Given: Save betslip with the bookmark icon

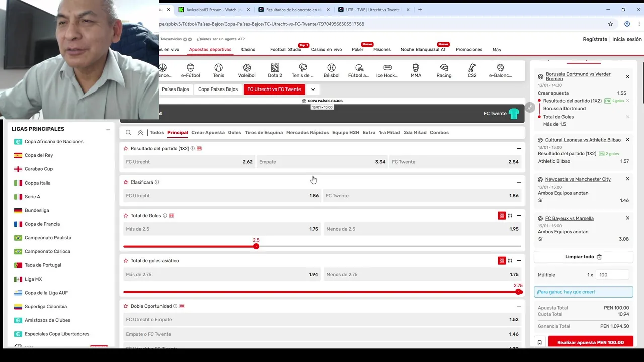Looking at the screenshot, I should tap(539, 343).
